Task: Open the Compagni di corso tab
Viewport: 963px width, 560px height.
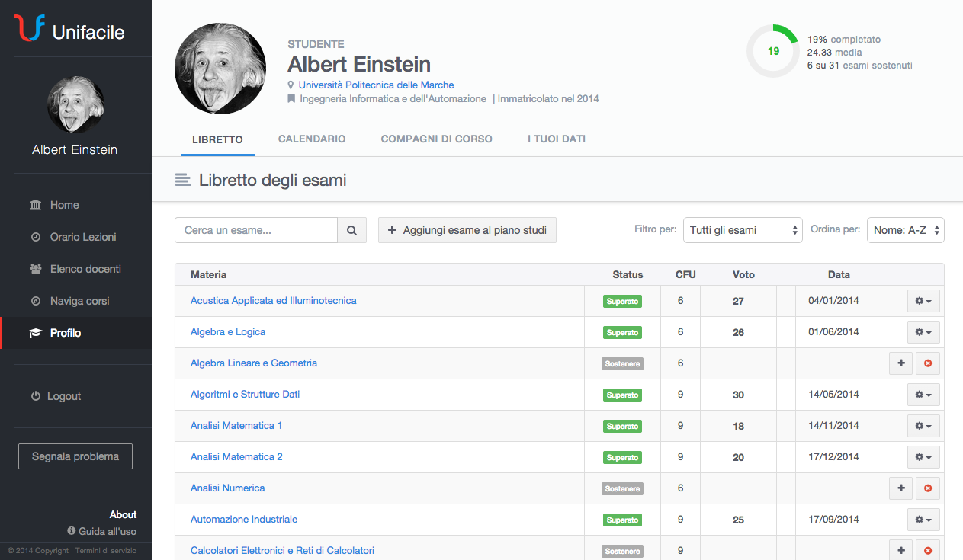Action: tap(437, 139)
